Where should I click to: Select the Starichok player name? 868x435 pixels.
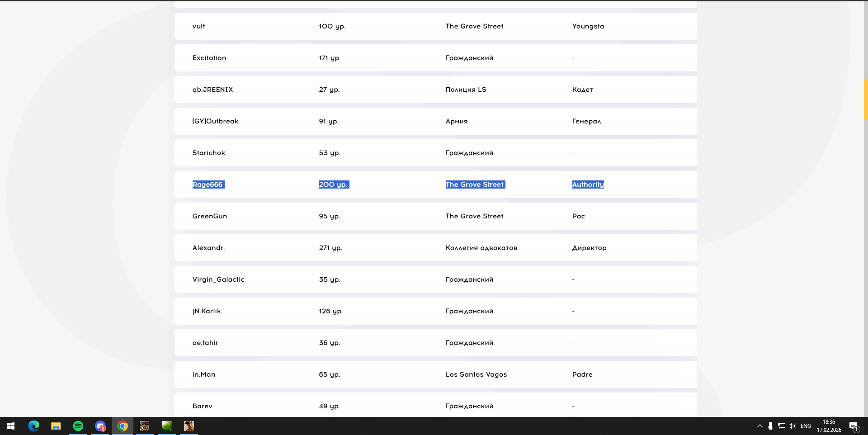coord(209,153)
